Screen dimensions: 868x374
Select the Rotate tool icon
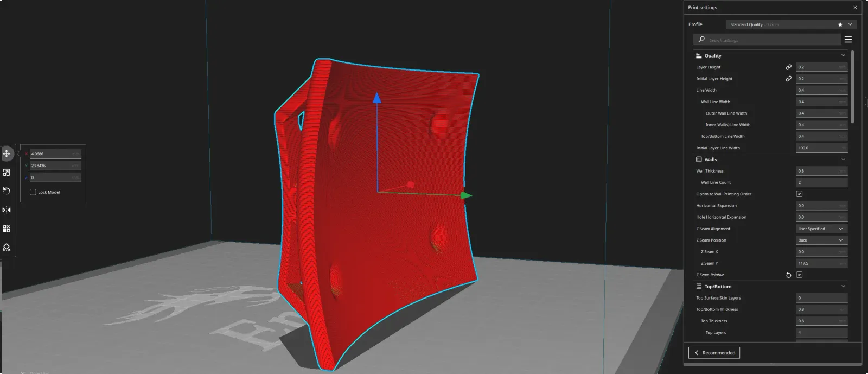pyautogui.click(x=7, y=191)
